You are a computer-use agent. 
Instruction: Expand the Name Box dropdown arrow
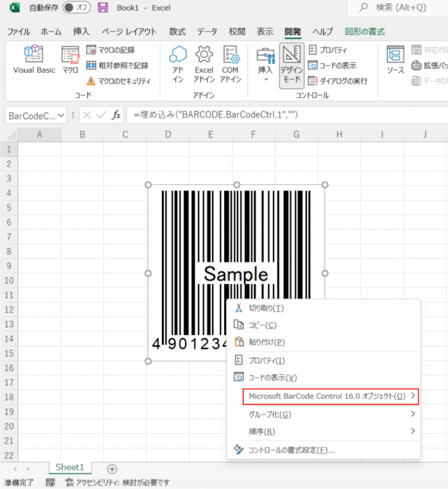point(61,116)
